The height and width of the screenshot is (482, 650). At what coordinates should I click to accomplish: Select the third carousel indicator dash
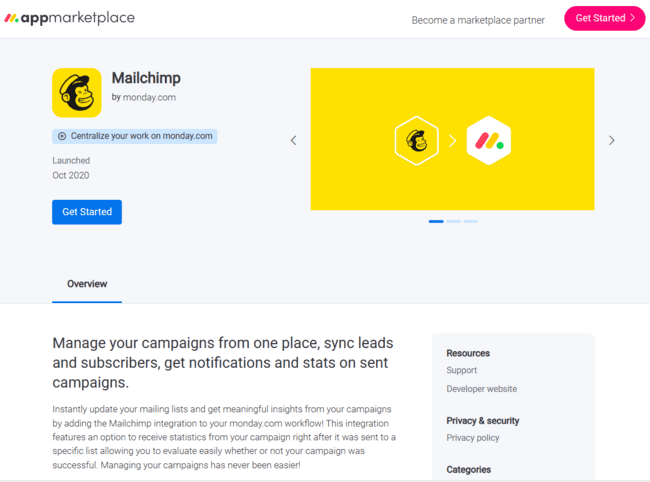point(471,221)
